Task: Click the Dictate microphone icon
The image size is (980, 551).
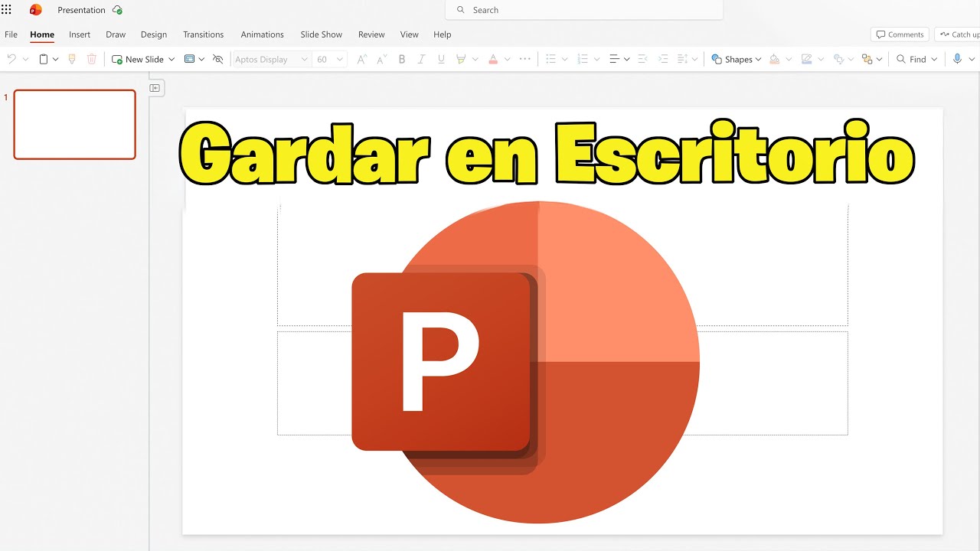Action: (x=957, y=59)
